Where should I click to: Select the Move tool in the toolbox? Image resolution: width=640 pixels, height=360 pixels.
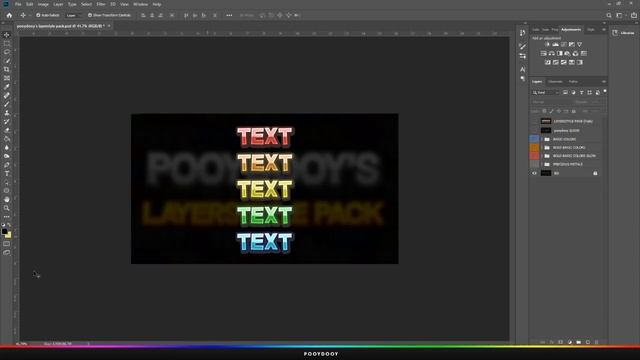click(x=7, y=35)
